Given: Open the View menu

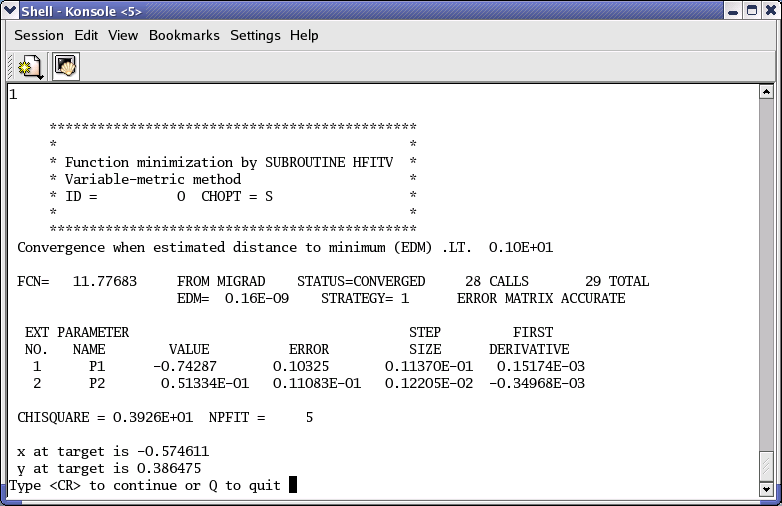Looking at the screenshot, I should click(123, 35).
